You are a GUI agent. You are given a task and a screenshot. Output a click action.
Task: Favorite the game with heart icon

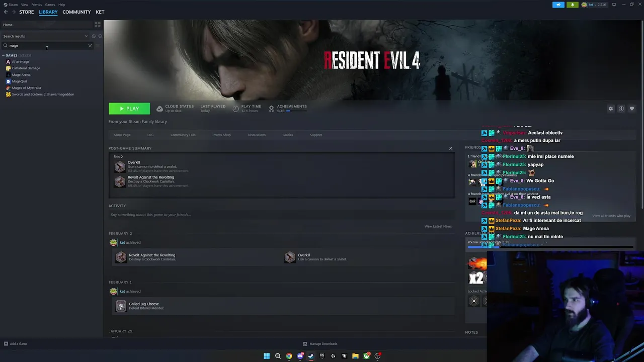coord(632,109)
